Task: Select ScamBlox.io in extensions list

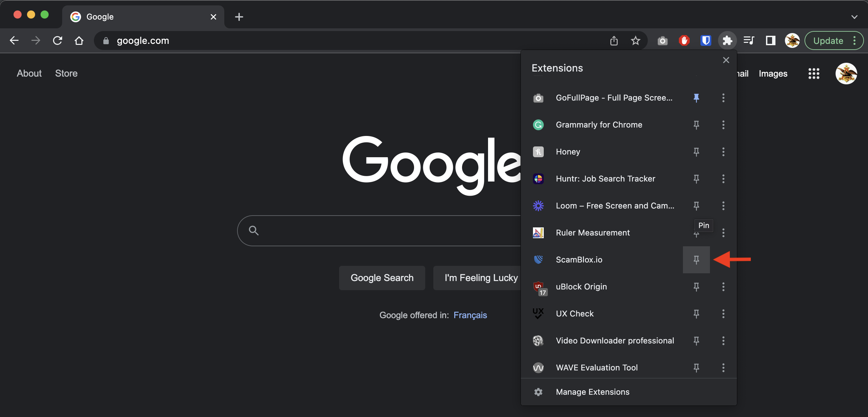Action: (x=602, y=260)
